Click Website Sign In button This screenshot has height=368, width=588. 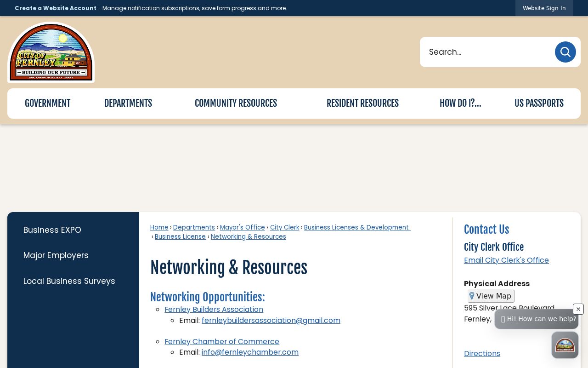(x=544, y=8)
